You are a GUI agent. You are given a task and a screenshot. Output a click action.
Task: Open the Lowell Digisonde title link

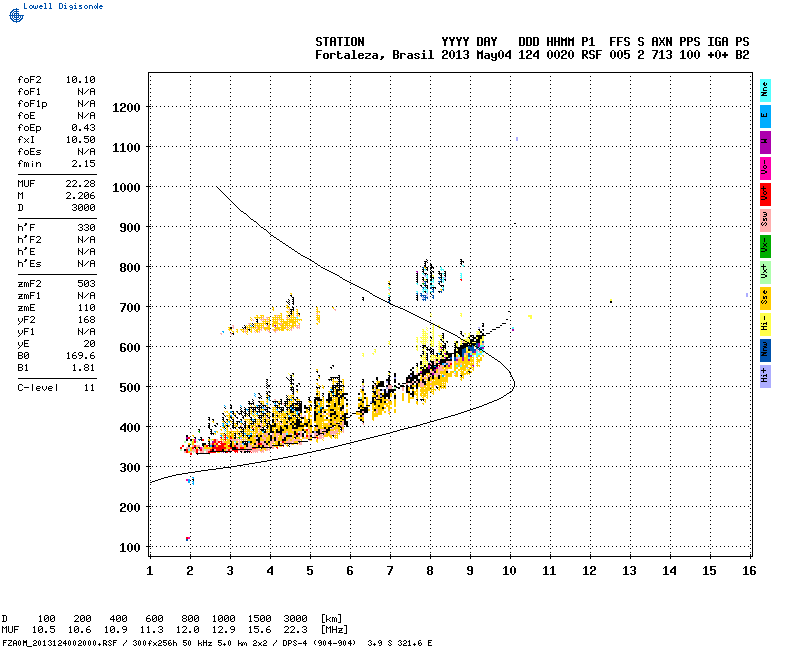63,6
